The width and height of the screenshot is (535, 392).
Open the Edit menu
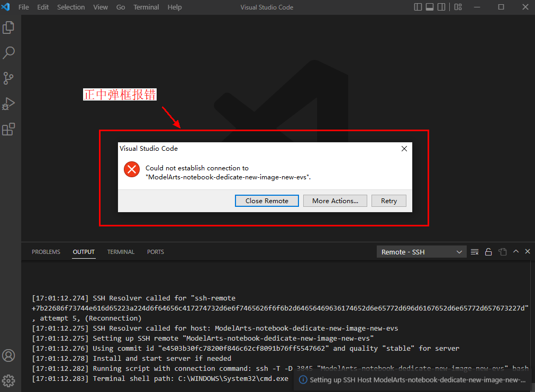(x=43, y=7)
